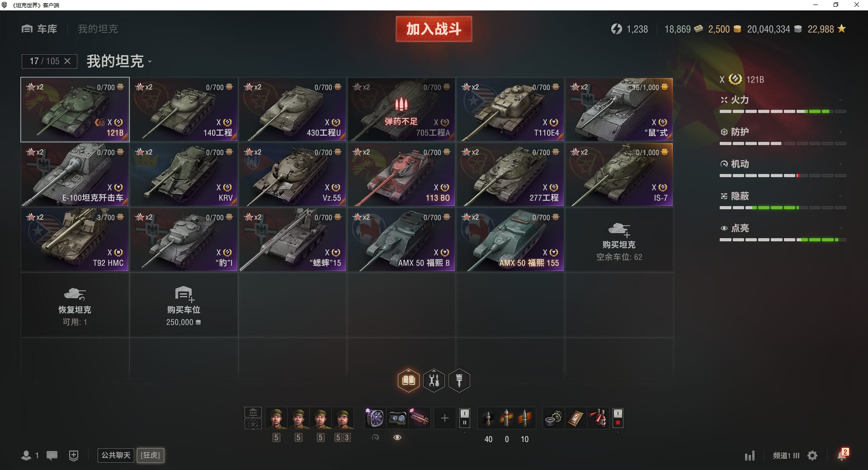This screenshot has height=470, width=868.
Task: Select the IS-7 tank thumbnail
Action: click(x=619, y=175)
